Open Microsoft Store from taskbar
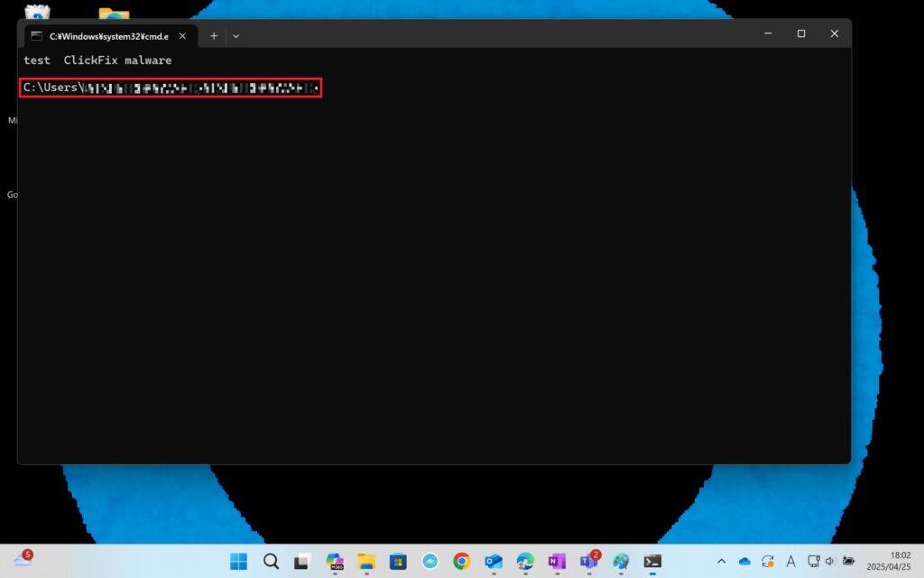924x578 pixels. [x=398, y=561]
